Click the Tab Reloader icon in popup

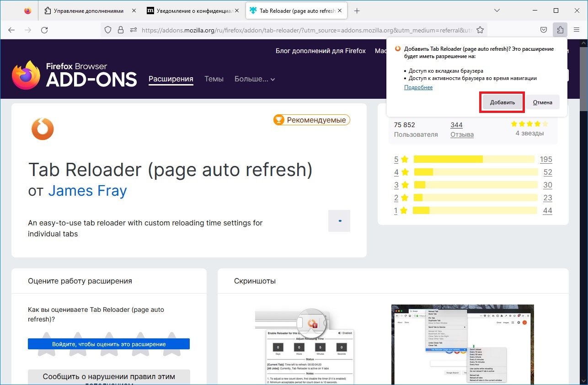tap(398, 49)
